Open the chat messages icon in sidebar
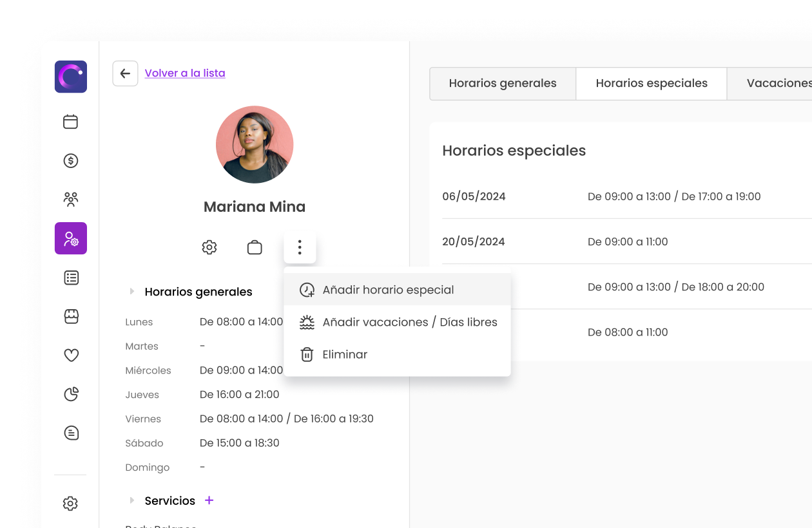Viewport: 812px width, 528px height. (71, 433)
